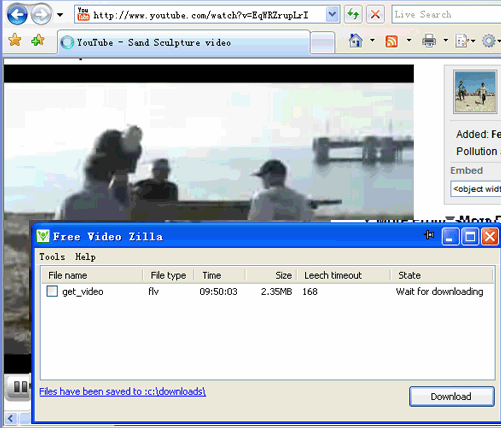Sort by the State column header
The image size is (501, 428).
point(442,275)
